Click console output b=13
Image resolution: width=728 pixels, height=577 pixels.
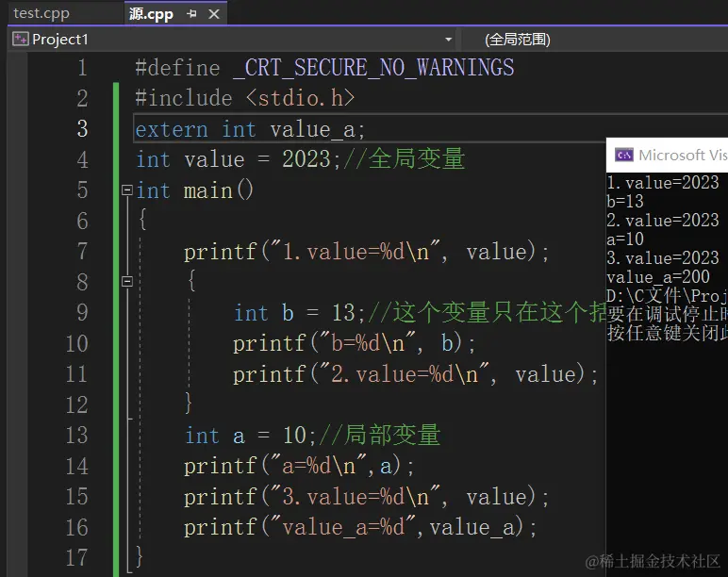pos(625,202)
